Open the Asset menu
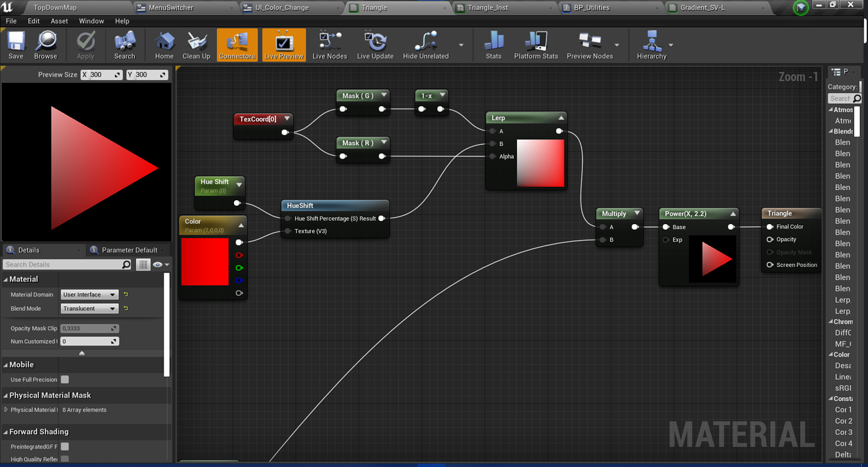The width and height of the screenshot is (868, 467). pos(58,21)
